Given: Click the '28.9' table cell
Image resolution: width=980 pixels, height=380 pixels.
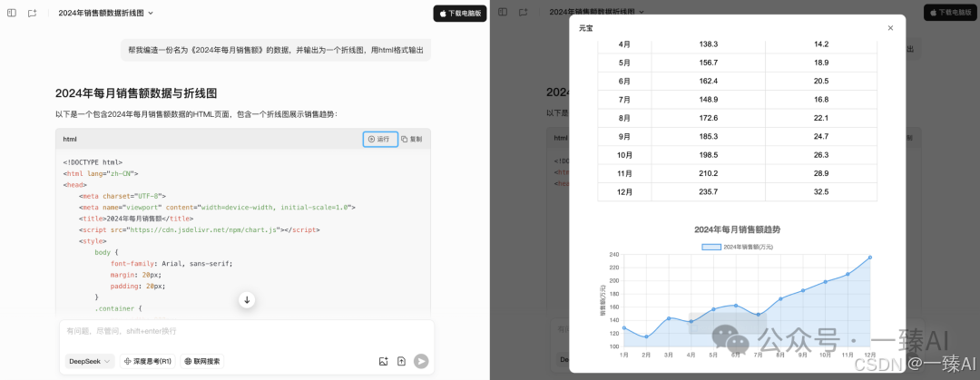Looking at the screenshot, I should coord(821,173).
